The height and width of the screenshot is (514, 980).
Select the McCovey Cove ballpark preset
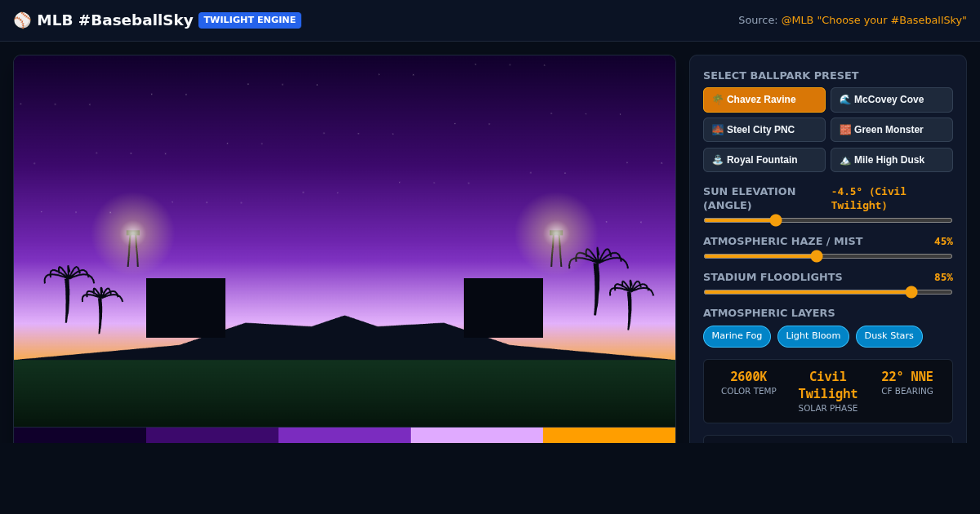tap(892, 100)
